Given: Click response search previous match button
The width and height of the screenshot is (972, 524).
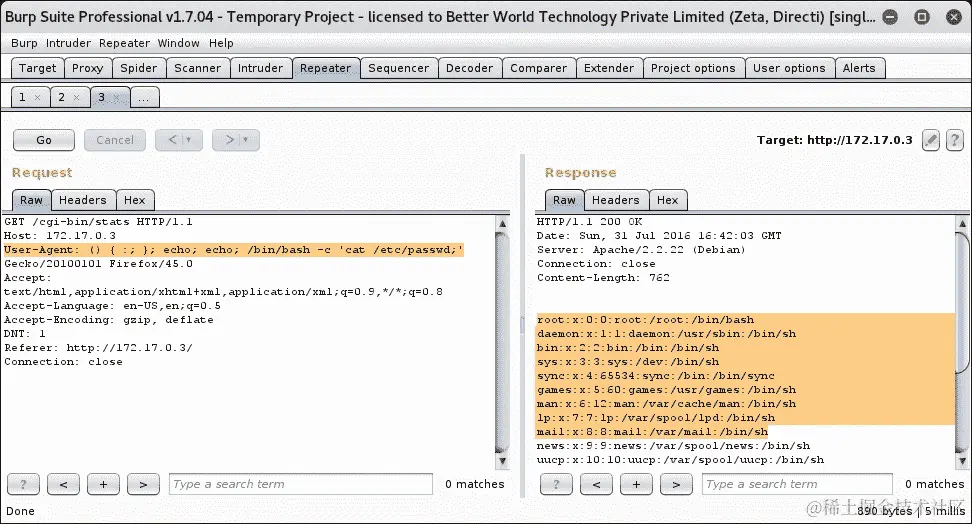Looking at the screenshot, I should click(x=596, y=484).
